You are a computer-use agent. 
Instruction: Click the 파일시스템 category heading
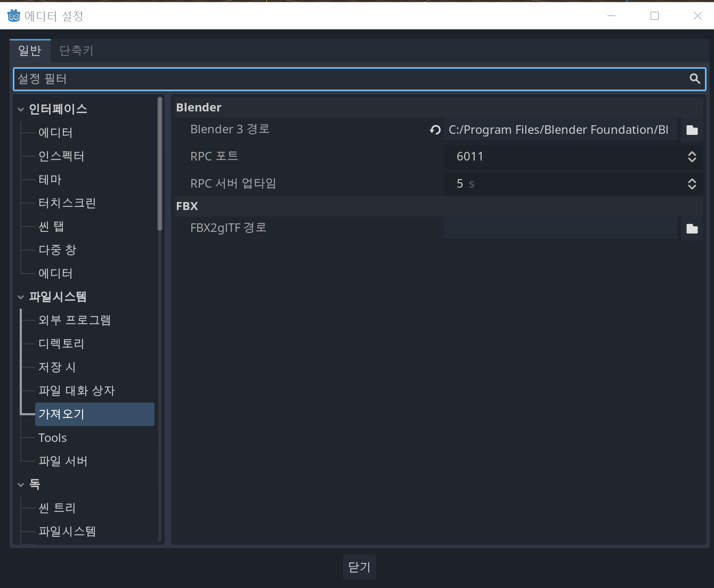pos(58,297)
